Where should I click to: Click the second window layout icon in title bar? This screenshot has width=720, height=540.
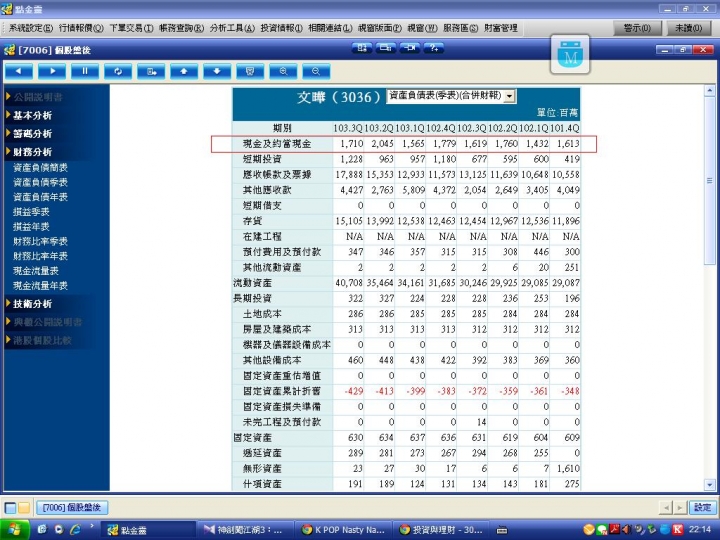[386, 48]
